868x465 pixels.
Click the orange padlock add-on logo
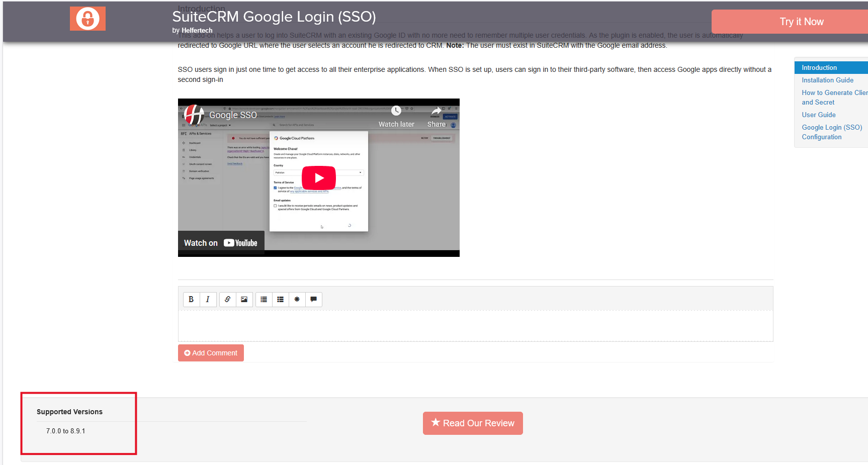pyautogui.click(x=88, y=19)
